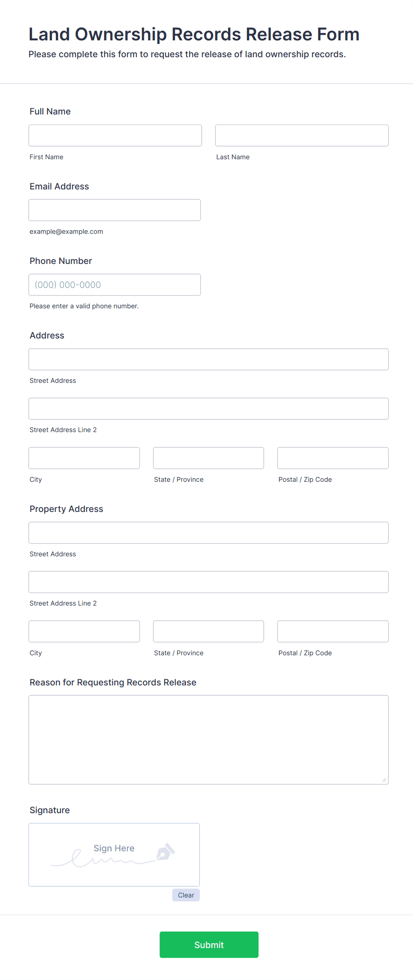Click the City field under Address
The height and width of the screenshot is (980, 413).
tap(84, 458)
